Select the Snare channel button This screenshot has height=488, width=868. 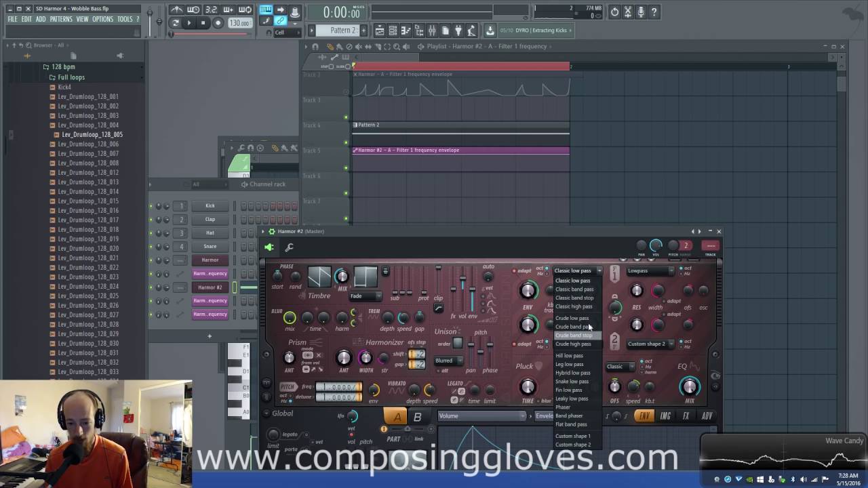[x=210, y=247]
